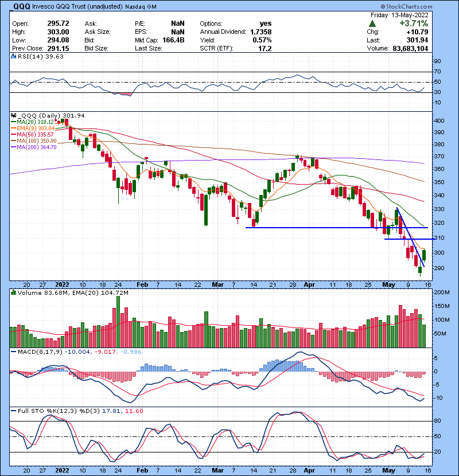Click the 200M volume axis label
Viewport: 459px width, 476px height.
(442, 292)
